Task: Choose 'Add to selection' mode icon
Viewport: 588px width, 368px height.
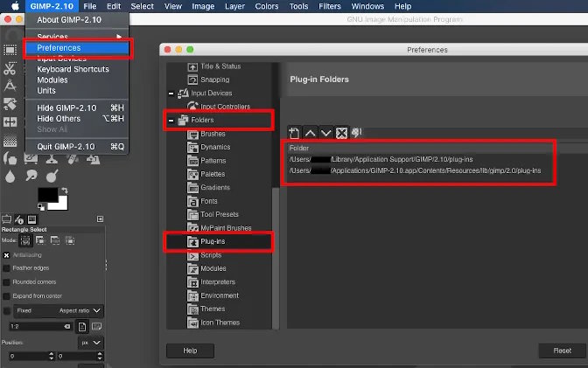Action: click(x=39, y=240)
